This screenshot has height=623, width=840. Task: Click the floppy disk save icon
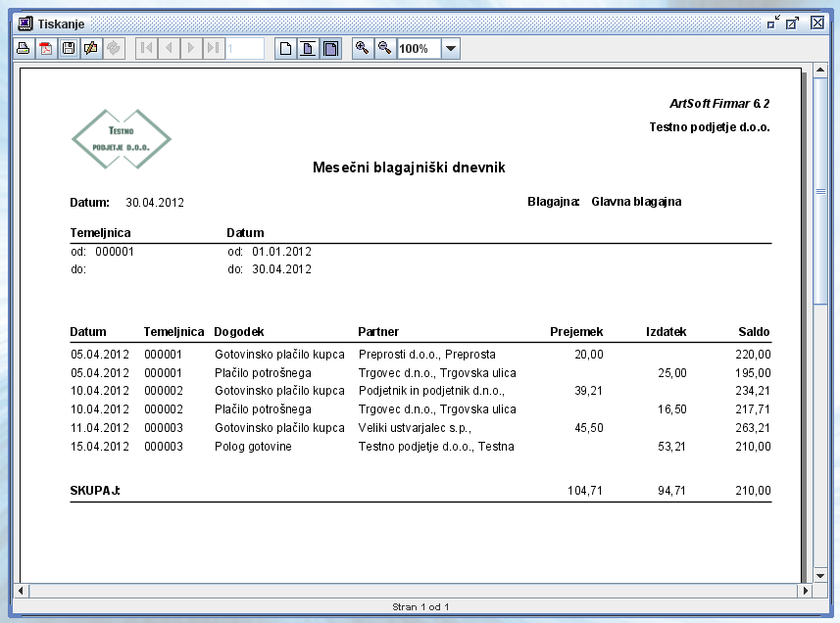point(69,48)
